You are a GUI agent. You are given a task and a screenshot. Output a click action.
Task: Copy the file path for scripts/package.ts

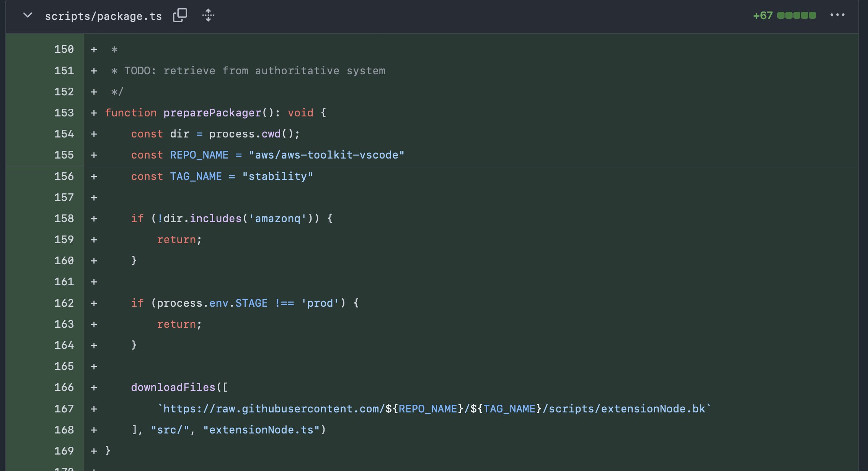180,16
